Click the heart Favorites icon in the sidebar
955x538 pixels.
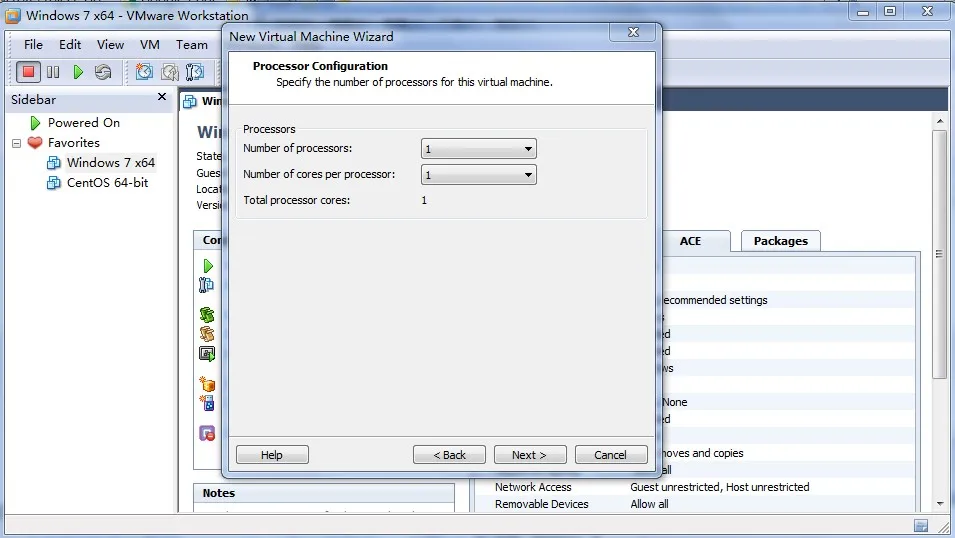coord(35,143)
